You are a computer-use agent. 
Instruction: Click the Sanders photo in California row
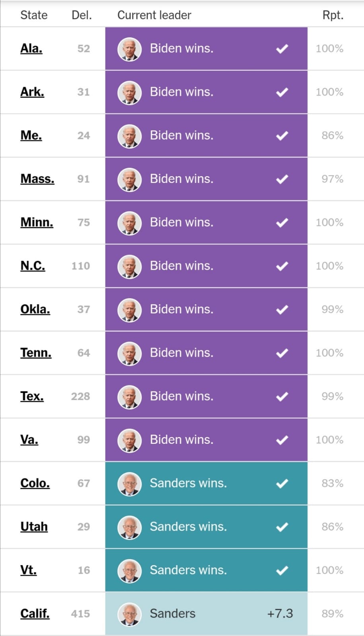[x=129, y=614]
